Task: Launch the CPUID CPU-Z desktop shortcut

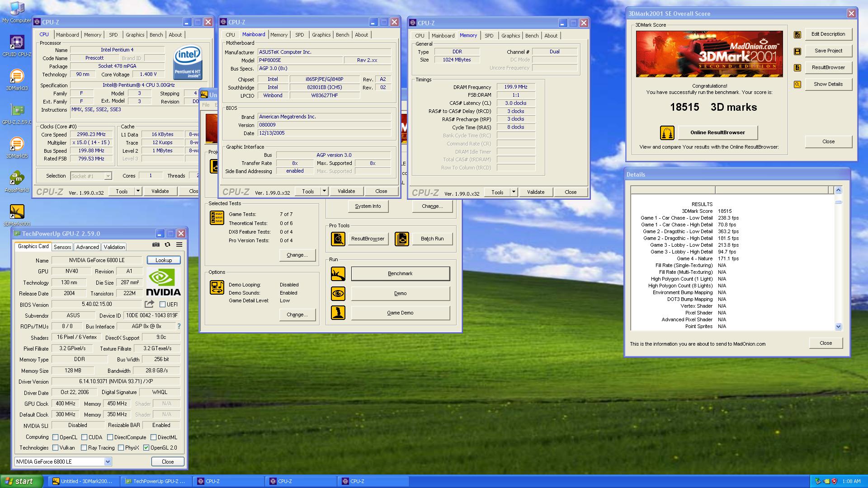Action: [17, 46]
